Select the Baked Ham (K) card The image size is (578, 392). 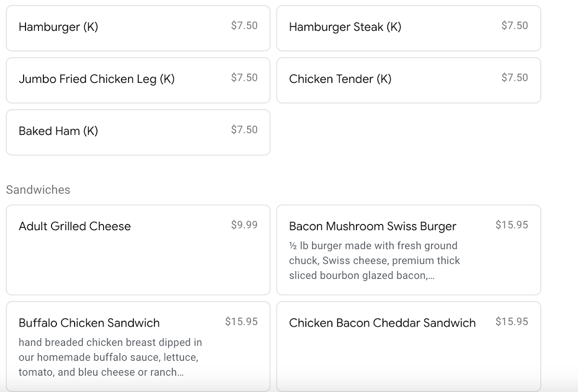pyautogui.click(x=138, y=132)
